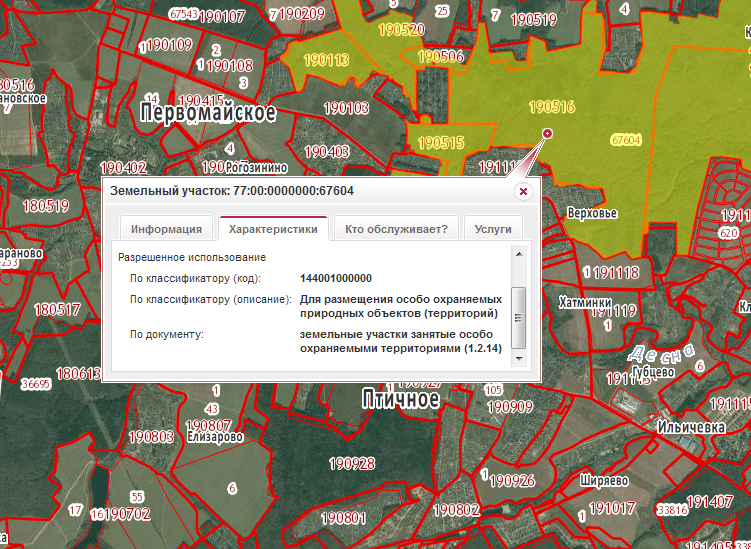Viewport: 751px width, 549px height.
Task: Select cadastral block 180519
Action: coord(46,206)
